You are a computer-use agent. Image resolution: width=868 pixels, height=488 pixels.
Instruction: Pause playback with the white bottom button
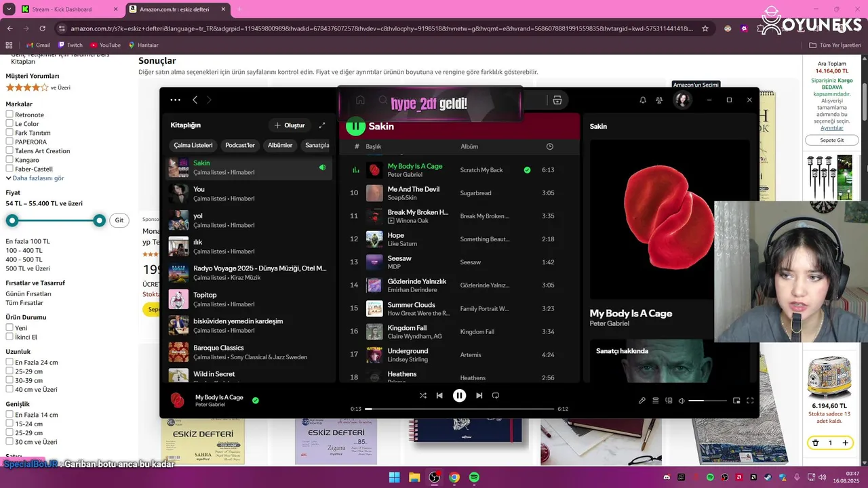[x=459, y=396]
